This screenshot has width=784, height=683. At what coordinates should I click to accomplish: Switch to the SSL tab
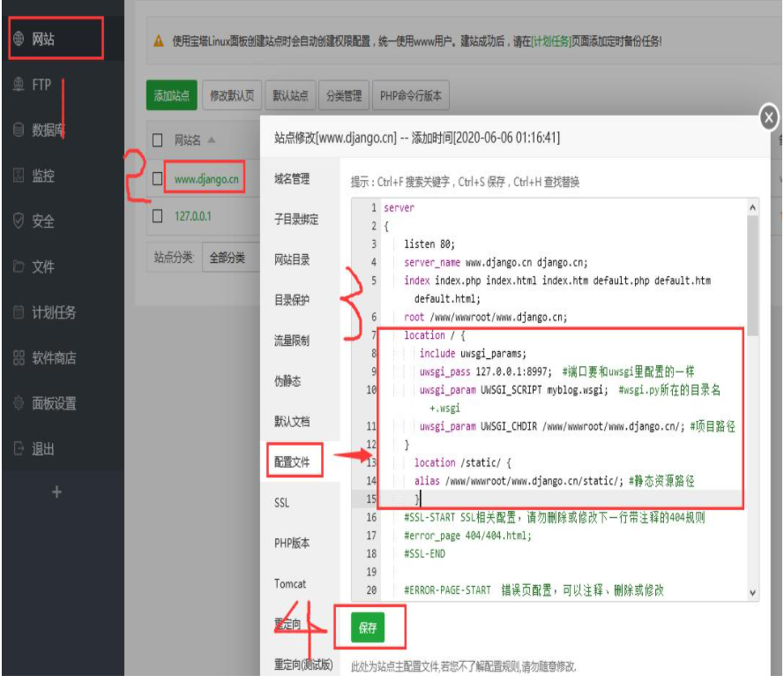tap(281, 502)
